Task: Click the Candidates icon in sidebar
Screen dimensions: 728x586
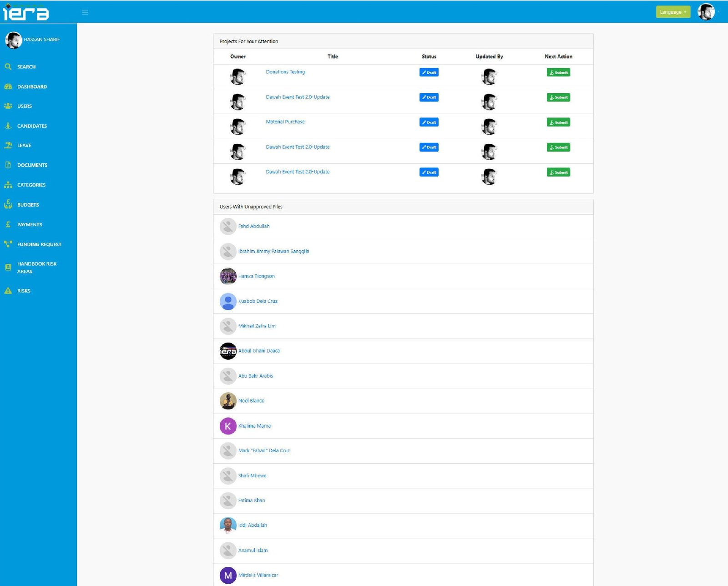Action: [x=8, y=126]
